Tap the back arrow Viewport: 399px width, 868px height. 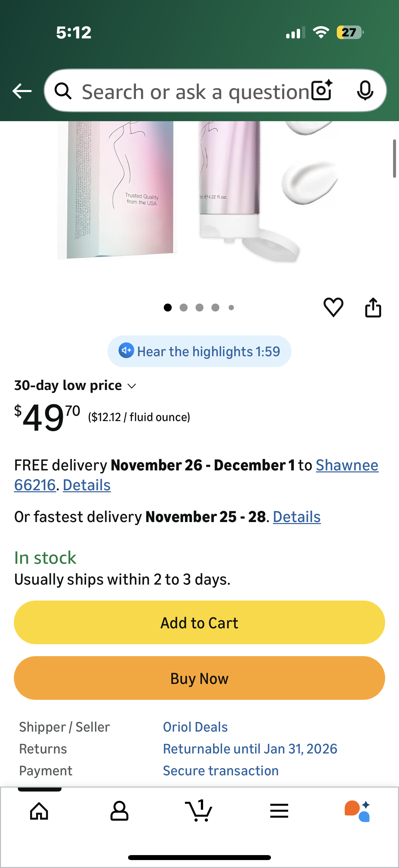pos(22,91)
